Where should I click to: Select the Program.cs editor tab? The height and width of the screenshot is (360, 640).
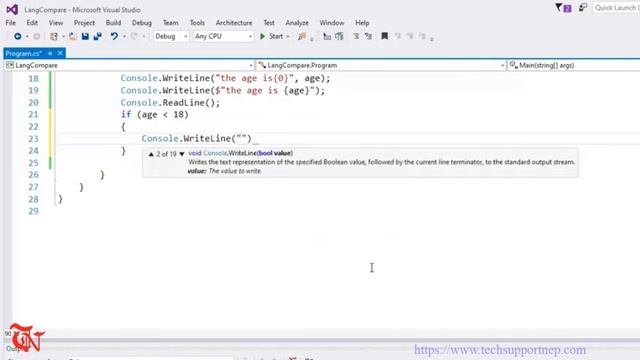[x=24, y=53]
